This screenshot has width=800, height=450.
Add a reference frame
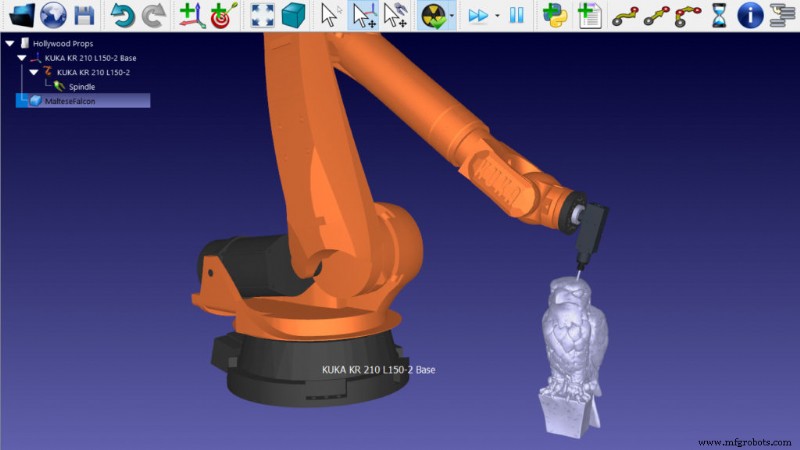192,15
